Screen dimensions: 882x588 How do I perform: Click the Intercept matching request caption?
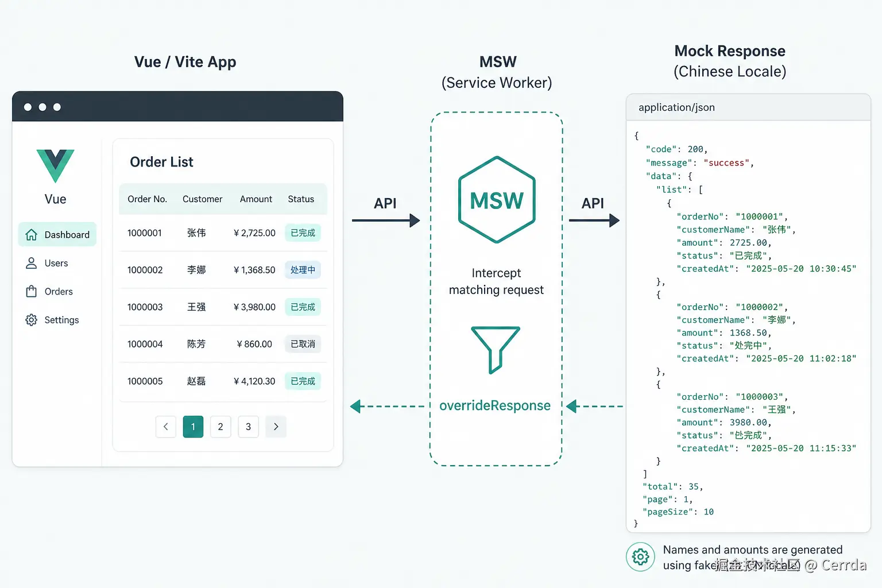(x=496, y=281)
